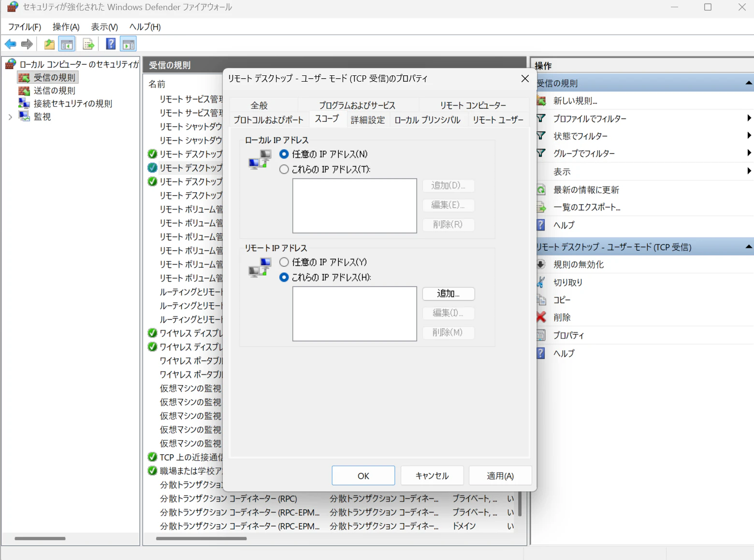The height and width of the screenshot is (560, 754).
Task: Open the ファイル(F) menu
Action: tap(25, 27)
